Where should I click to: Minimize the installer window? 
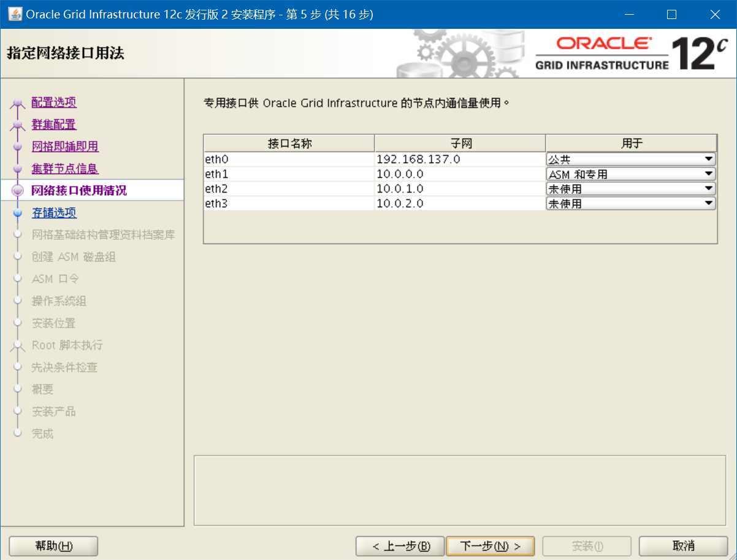click(x=628, y=14)
